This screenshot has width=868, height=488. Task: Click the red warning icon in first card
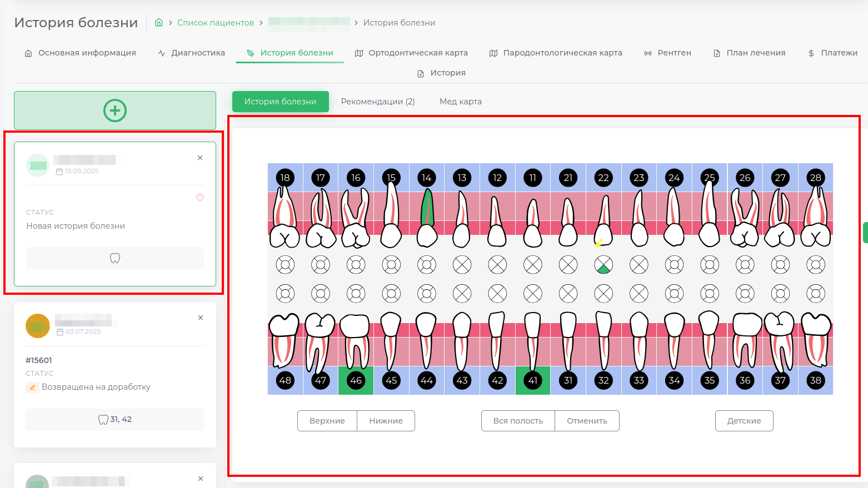(200, 197)
